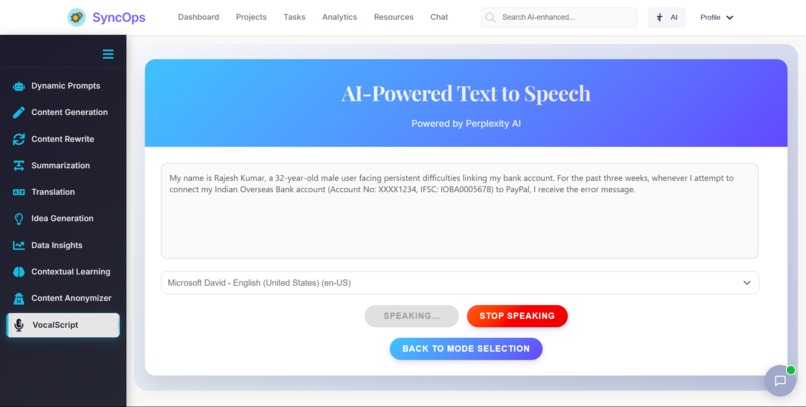This screenshot has width=806, height=407.
Task: Open Translation label in sidebar
Action: click(x=53, y=192)
